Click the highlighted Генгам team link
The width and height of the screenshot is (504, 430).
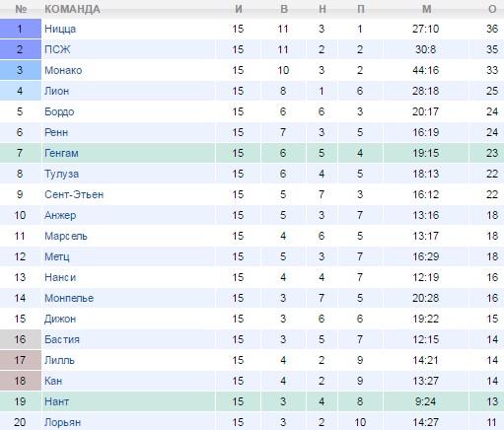tap(61, 153)
